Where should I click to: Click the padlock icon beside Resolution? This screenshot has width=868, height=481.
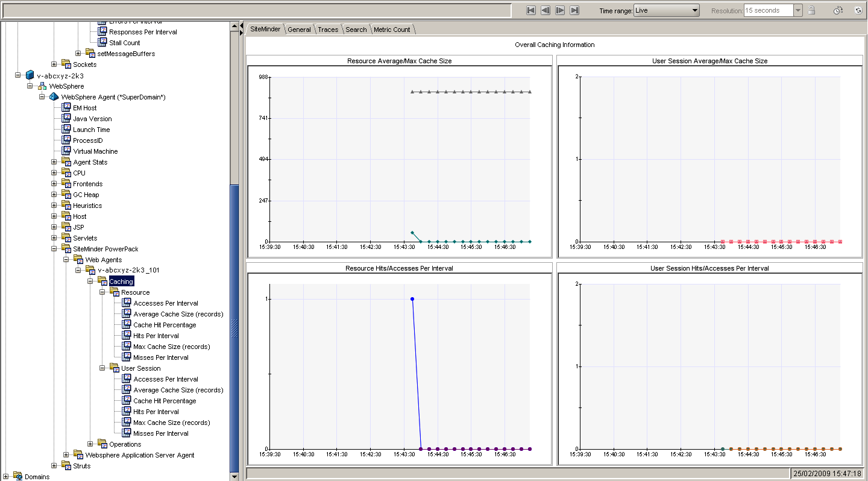click(812, 10)
